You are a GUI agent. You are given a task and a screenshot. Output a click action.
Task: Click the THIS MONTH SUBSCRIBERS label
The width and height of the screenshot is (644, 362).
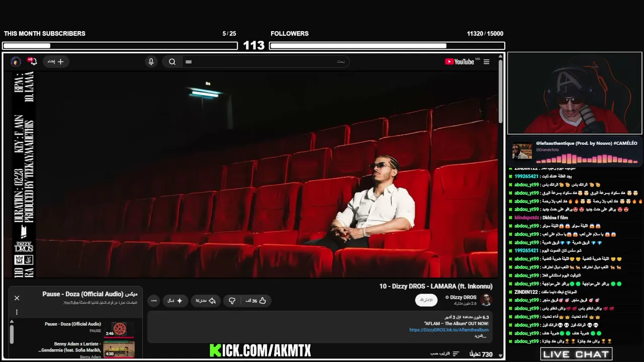pos(45,34)
